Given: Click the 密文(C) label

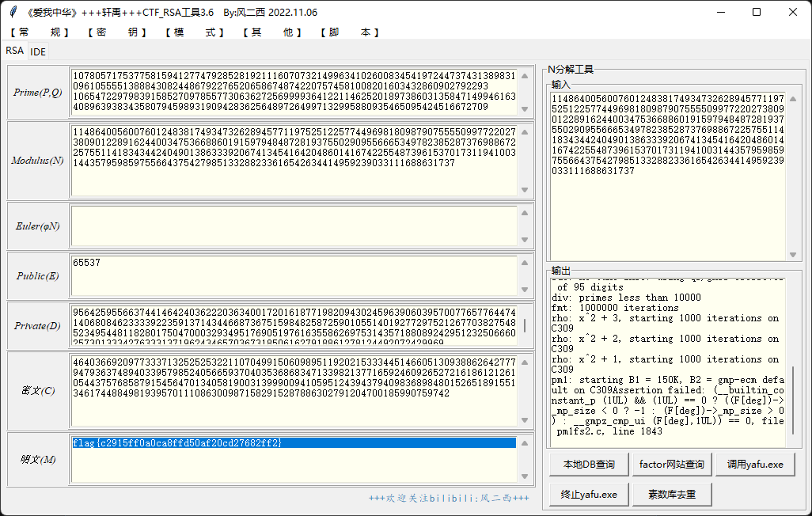Looking at the screenshot, I should (38, 391).
